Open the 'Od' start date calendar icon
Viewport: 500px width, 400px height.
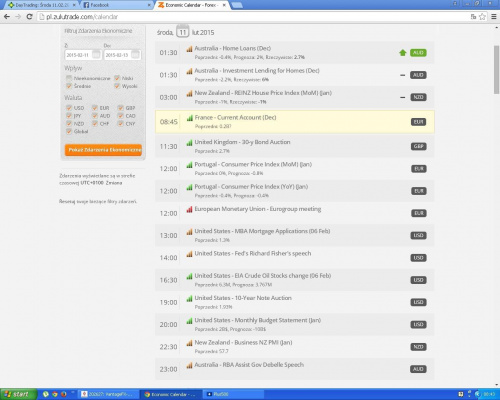pos(96,54)
